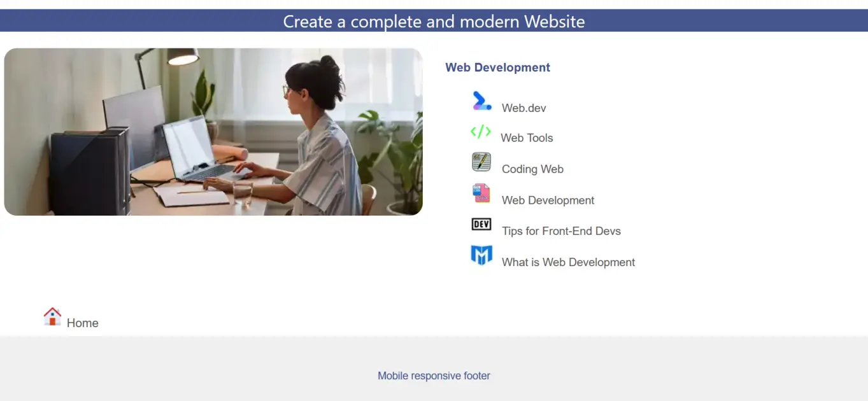Go to Home link
Viewport: 868px width, 401px height.
83,323
